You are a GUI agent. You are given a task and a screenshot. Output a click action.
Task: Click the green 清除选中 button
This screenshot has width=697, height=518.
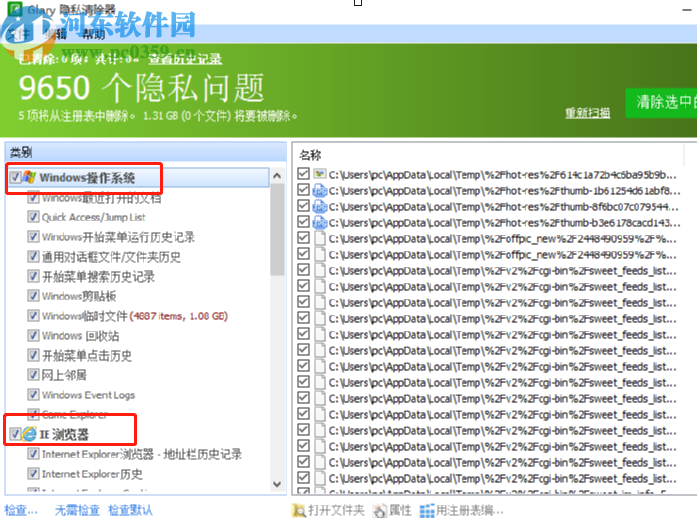click(661, 103)
